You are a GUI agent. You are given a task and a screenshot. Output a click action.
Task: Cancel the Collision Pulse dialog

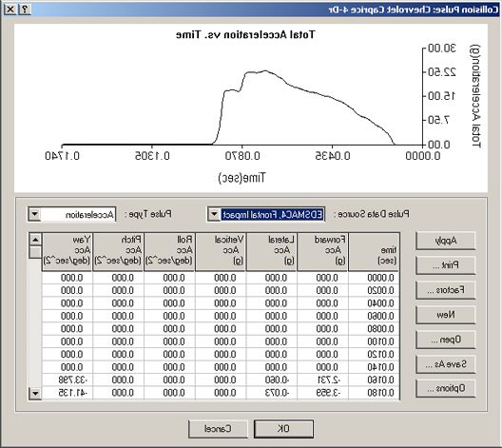tap(218, 429)
